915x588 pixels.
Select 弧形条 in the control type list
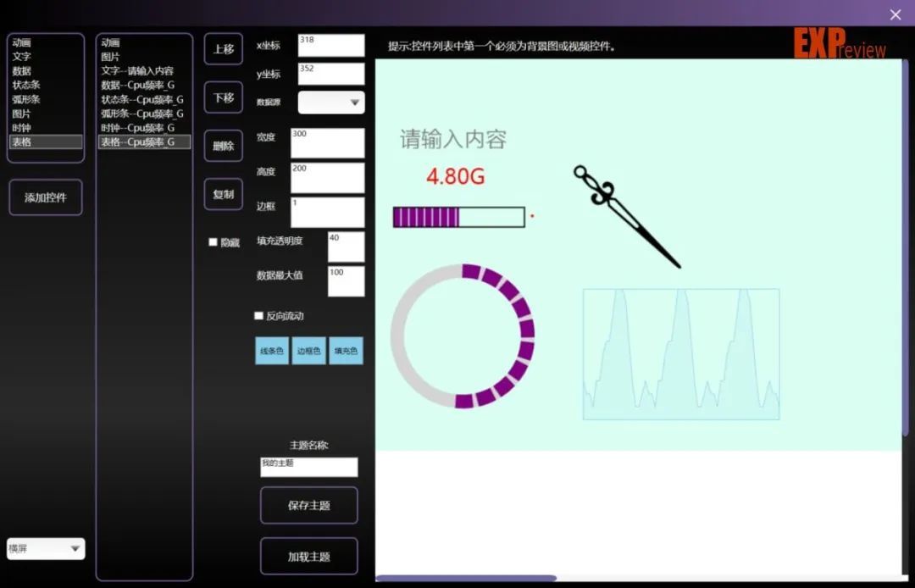46,99
